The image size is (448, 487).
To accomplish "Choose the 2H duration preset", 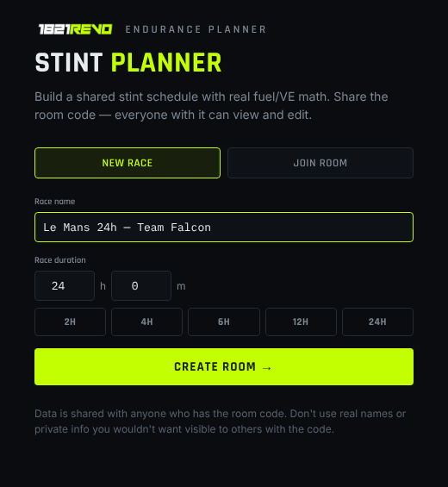I will pyautogui.click(x=70, y=322).
